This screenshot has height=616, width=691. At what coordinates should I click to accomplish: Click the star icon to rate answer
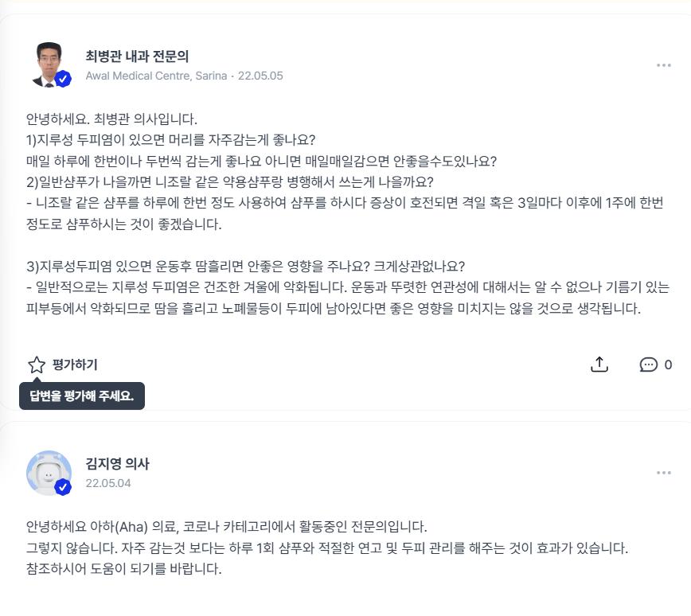coord(37,365)
